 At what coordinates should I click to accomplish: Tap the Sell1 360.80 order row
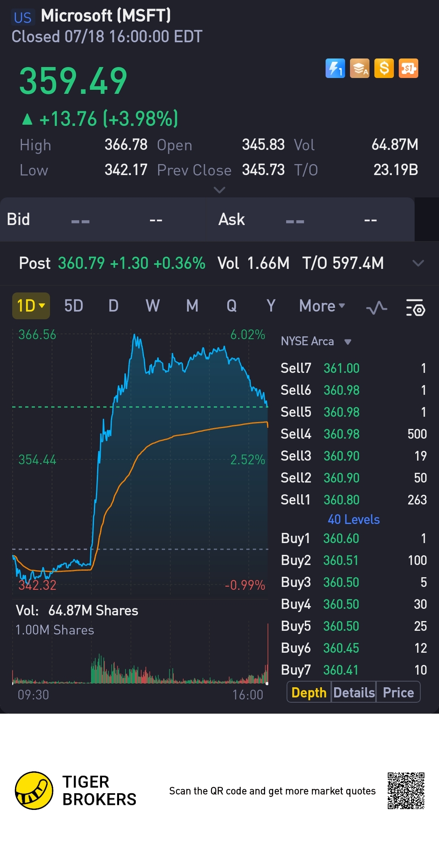click(354, 500)
